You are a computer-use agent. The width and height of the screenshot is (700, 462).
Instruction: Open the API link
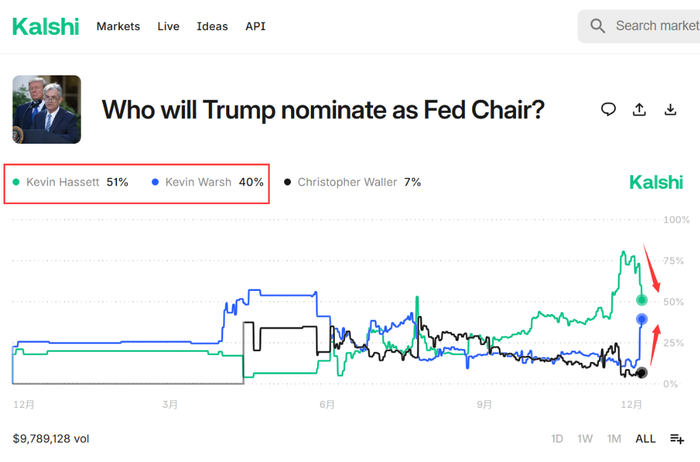255,26
